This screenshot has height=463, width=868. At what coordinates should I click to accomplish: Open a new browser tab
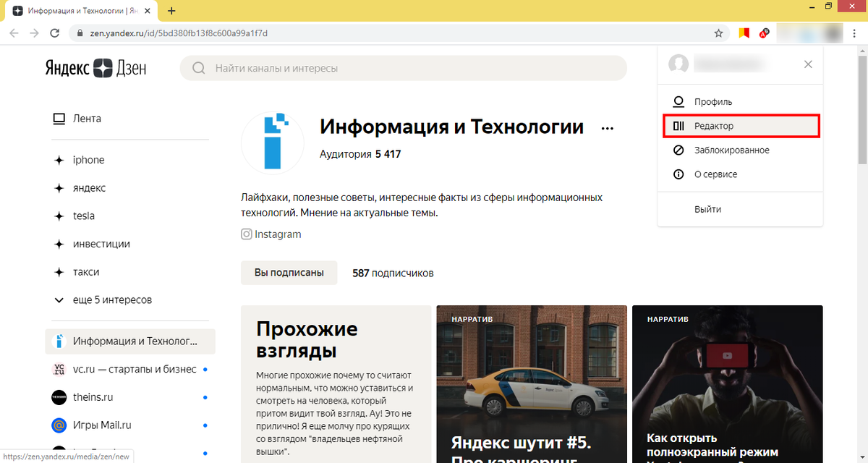(x=171, y=11)
